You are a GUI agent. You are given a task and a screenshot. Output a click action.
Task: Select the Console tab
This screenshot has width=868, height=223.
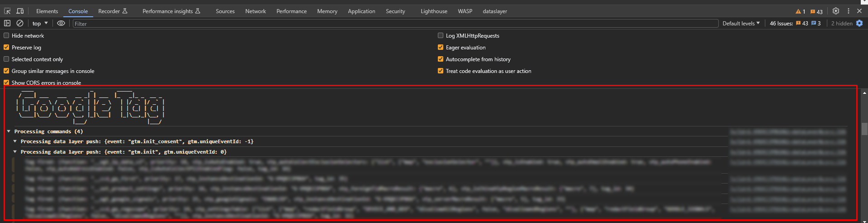(x=78, y=11)
